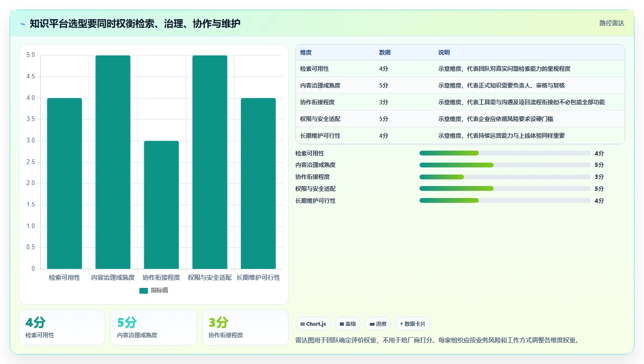644x364 pixels.
Task: Click the description about 沟通及项目流程衔接
Action: (x=521, y=102)
